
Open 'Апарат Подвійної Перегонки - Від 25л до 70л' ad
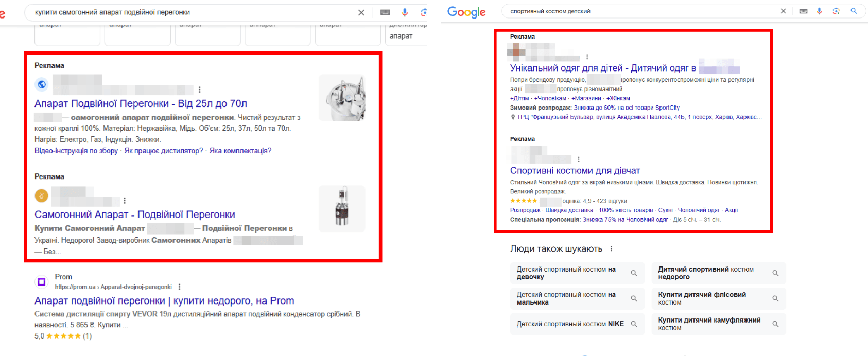(x=141, y=103)
